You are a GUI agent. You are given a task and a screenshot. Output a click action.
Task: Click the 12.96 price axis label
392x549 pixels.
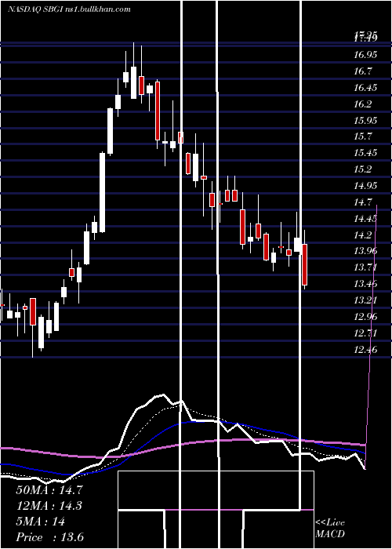click(365, 317)
